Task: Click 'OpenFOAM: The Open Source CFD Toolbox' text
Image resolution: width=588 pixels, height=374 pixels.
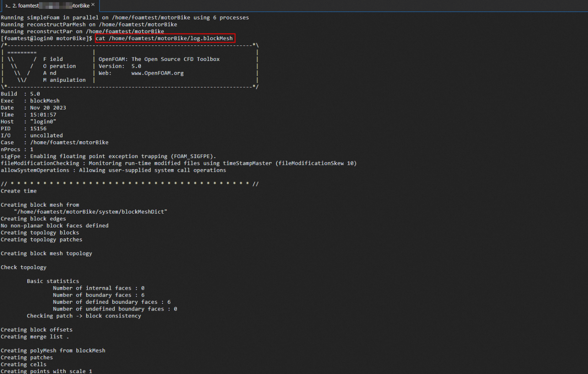Action: [159, 59]
